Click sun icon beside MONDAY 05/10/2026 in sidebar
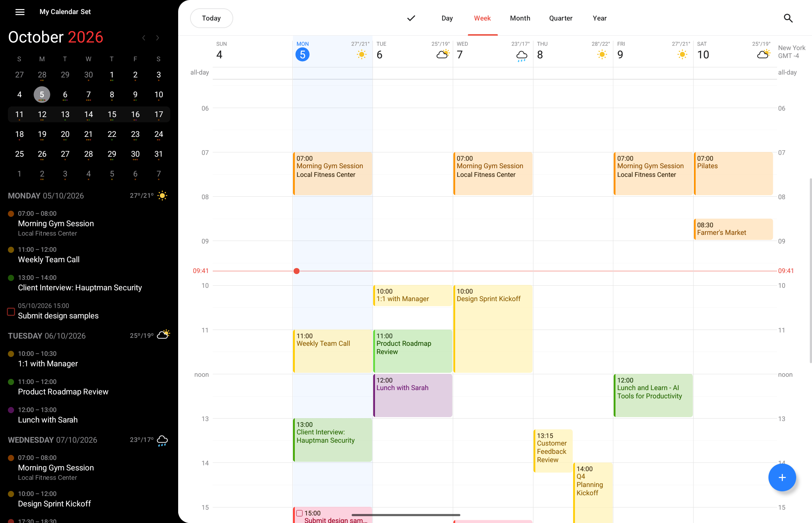 coord(162,196)
